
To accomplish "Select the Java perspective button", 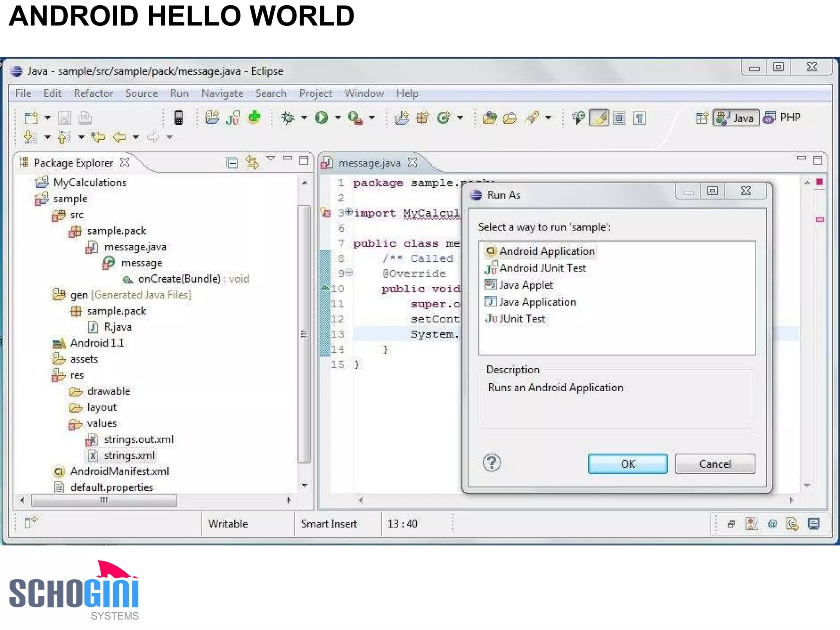I will click(736, 118).
